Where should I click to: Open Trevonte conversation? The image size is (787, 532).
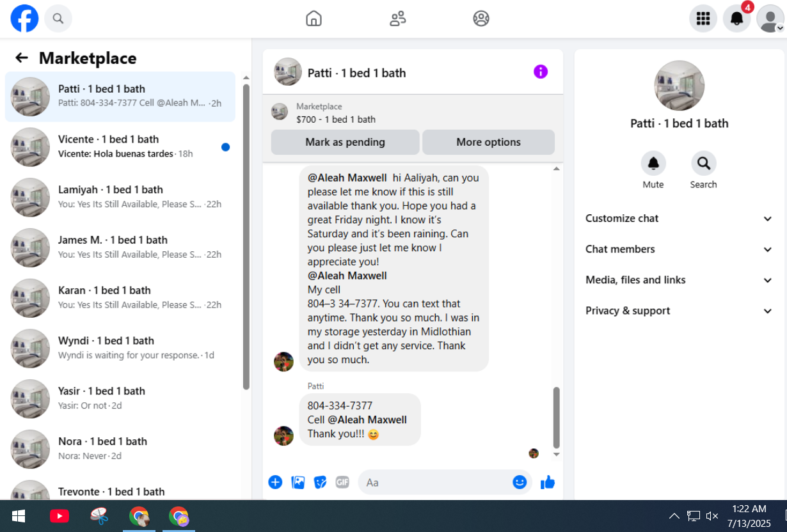point(120,489)
